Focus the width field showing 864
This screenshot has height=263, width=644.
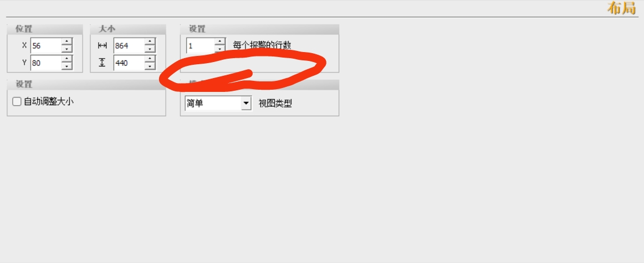point(129,45)
